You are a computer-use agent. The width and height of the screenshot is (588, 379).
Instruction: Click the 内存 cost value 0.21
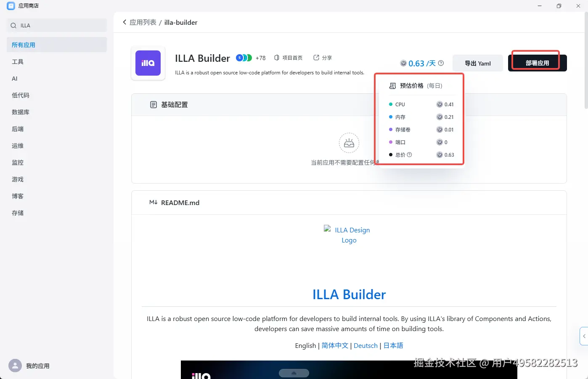point(449,117)
